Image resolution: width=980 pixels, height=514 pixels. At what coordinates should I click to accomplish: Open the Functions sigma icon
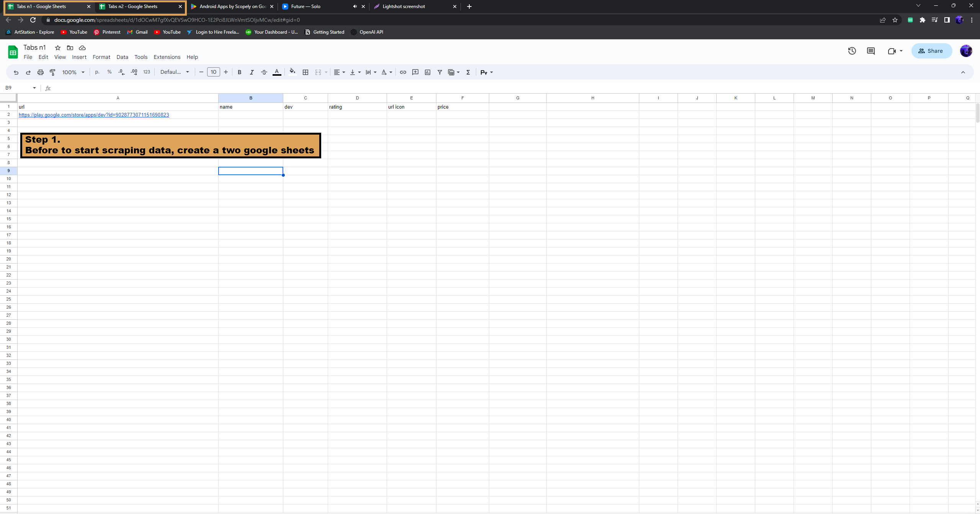[468, 72]
